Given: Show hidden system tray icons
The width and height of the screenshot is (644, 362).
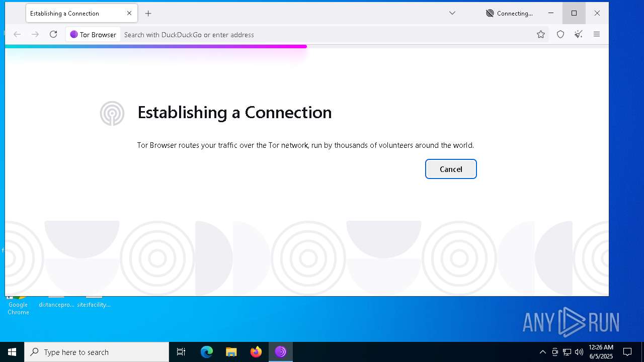Looking at the screenshot, I should pos(542,352).
